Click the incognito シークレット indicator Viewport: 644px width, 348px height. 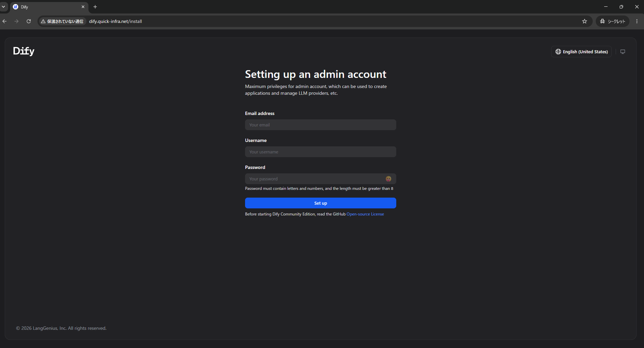[x=613, y=21]
